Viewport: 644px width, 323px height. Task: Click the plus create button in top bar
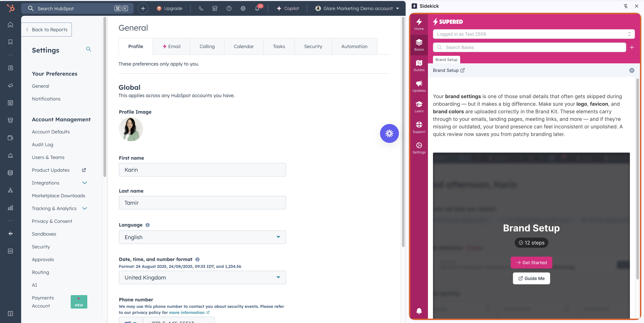click(x=143, y=8)
